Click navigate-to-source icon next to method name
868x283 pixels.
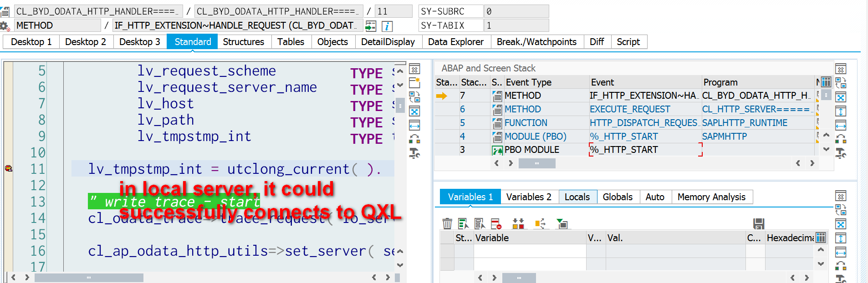pos(371,26)
